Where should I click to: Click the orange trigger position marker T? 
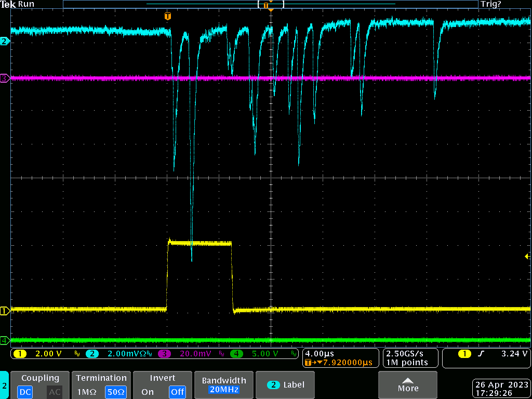click(x=167, y=16)
